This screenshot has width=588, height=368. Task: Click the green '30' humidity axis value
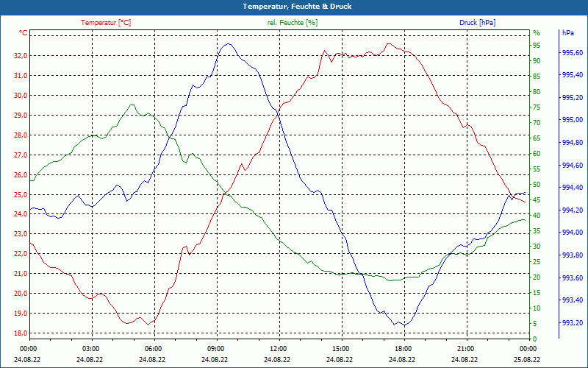[x=537, y=247]
